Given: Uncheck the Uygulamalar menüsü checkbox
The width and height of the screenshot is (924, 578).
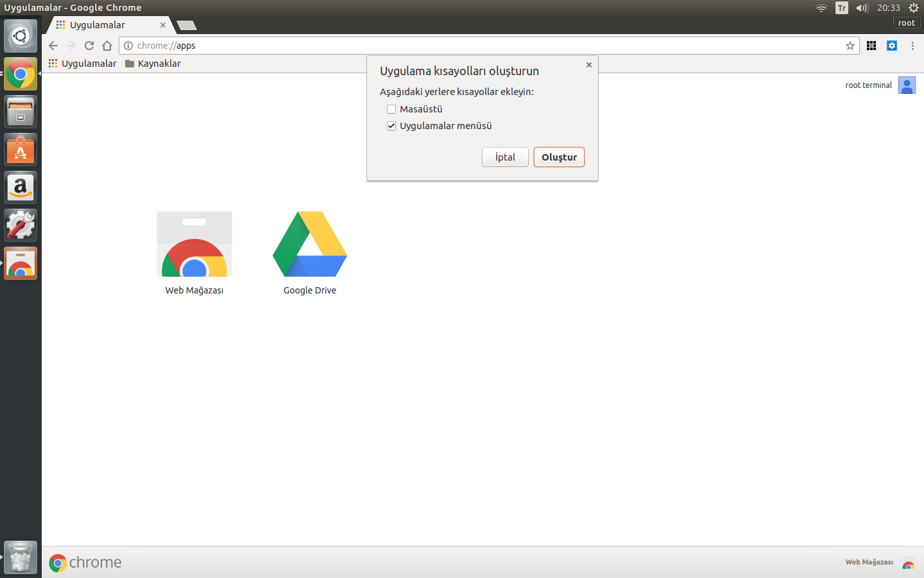Looking at the screenshot, I should tap(391, 126).
